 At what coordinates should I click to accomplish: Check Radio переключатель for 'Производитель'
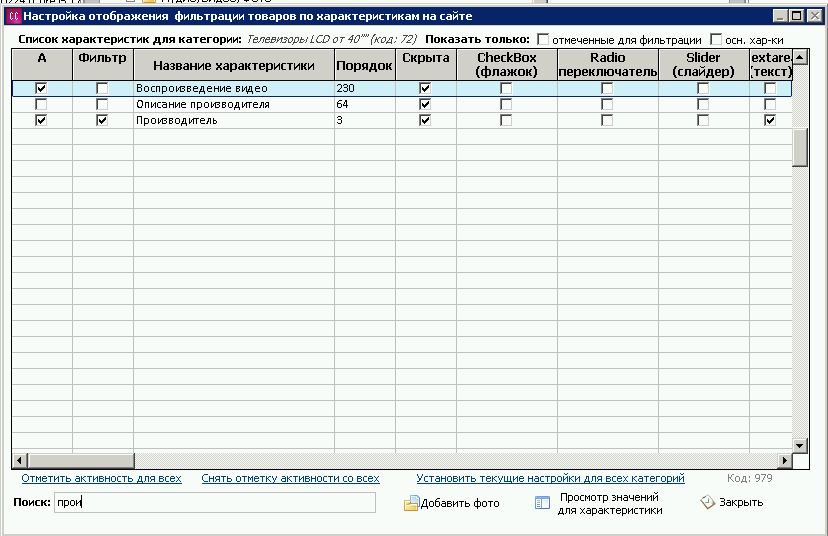(607, 120)
